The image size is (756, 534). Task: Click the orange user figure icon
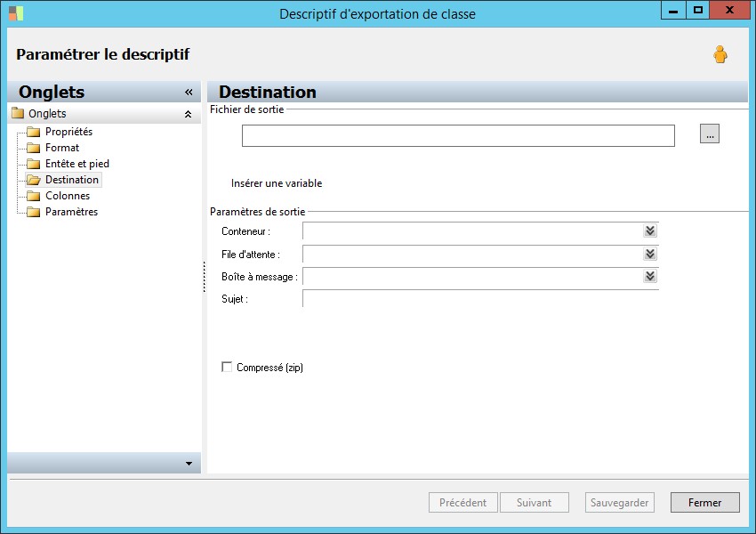(x=720, y=54)
